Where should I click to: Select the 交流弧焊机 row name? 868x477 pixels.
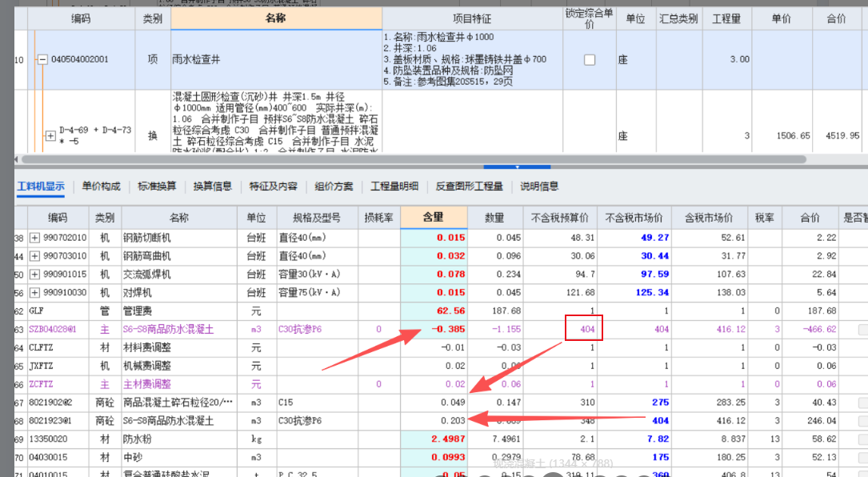click(179, 275)
